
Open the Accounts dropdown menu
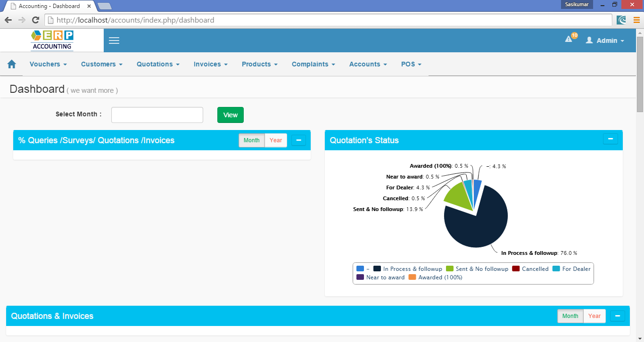[367, 64]
